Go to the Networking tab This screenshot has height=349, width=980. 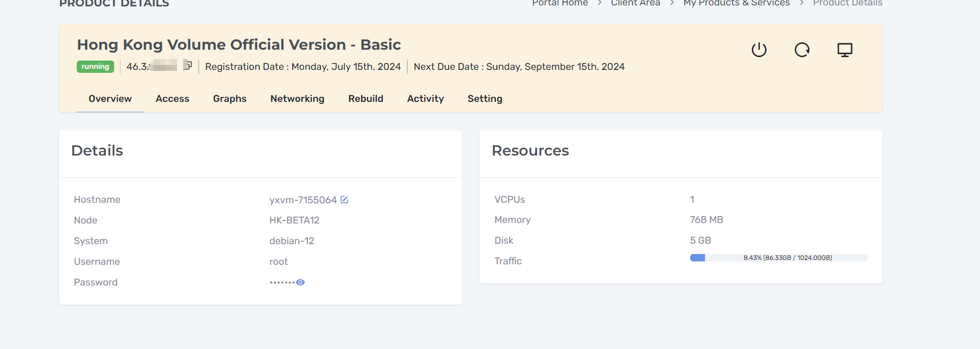pos(297,98)
